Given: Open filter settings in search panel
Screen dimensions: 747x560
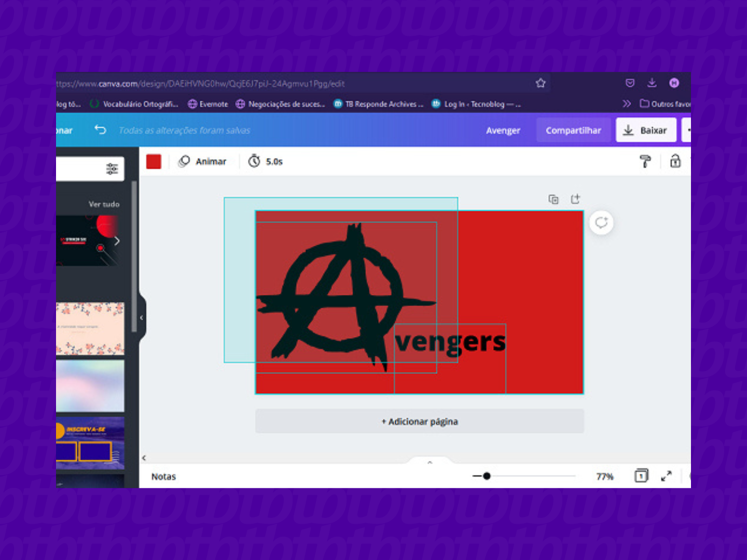Looking at the screenshot, I should 112,169.
